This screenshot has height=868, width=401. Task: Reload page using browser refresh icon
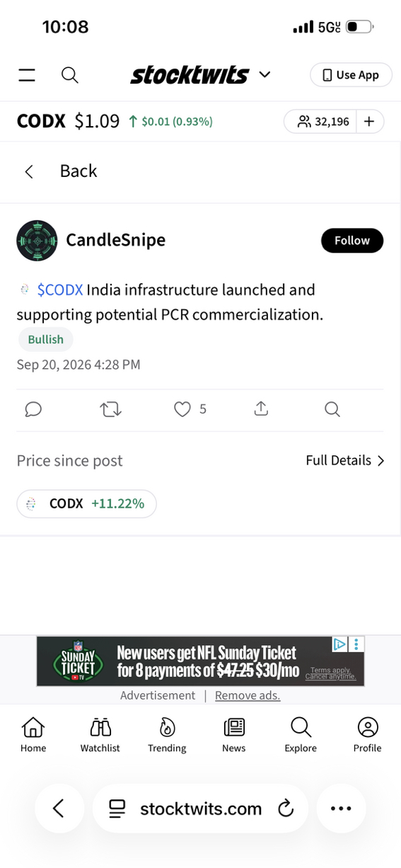286,809
